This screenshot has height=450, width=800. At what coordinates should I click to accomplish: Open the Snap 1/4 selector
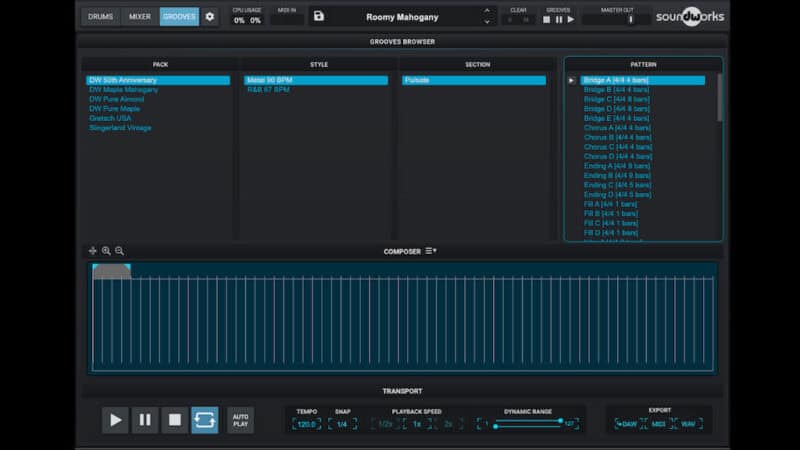(x=342, y=424)
